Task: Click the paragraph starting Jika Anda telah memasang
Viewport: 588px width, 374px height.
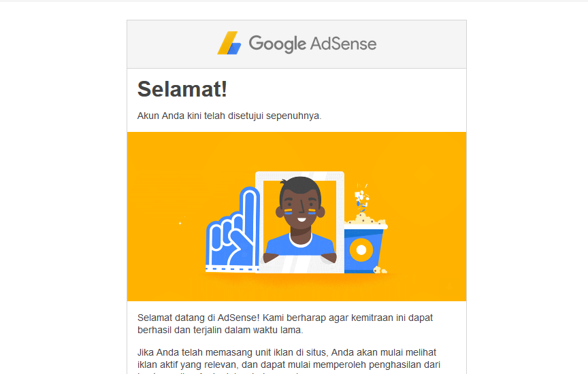Action: click(x=289, y=362)
